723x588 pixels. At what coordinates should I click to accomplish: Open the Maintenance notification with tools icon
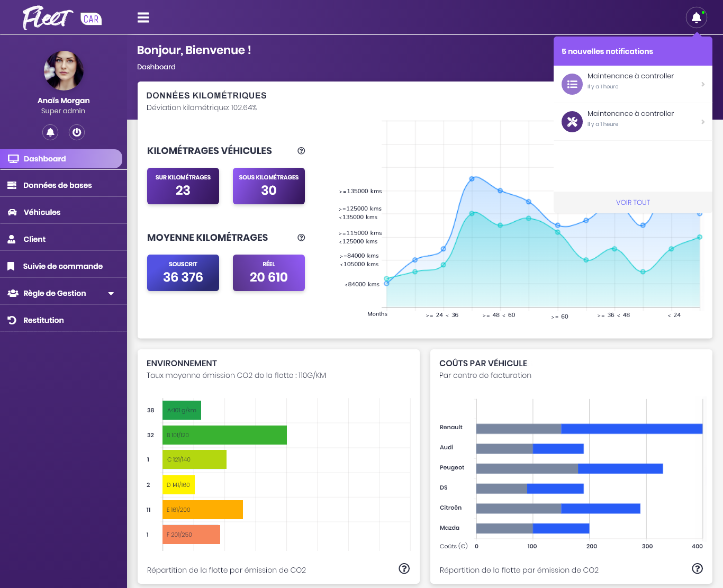572,122
